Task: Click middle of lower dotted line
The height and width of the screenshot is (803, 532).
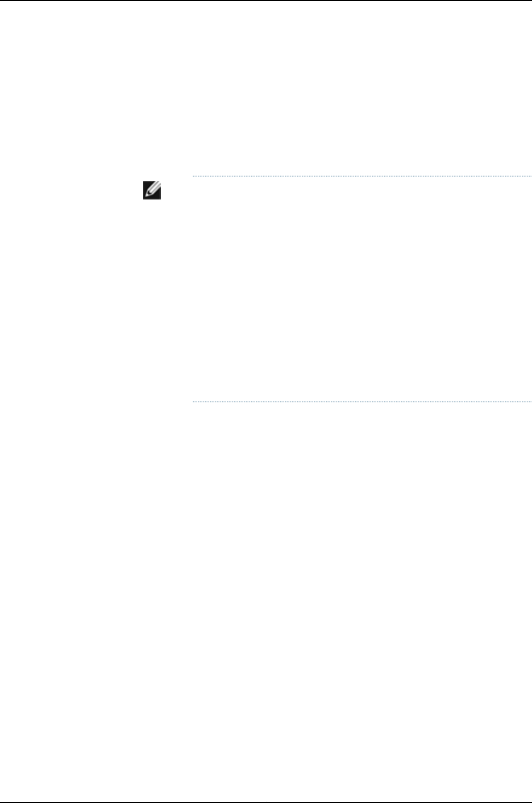Action: point(361,402)
